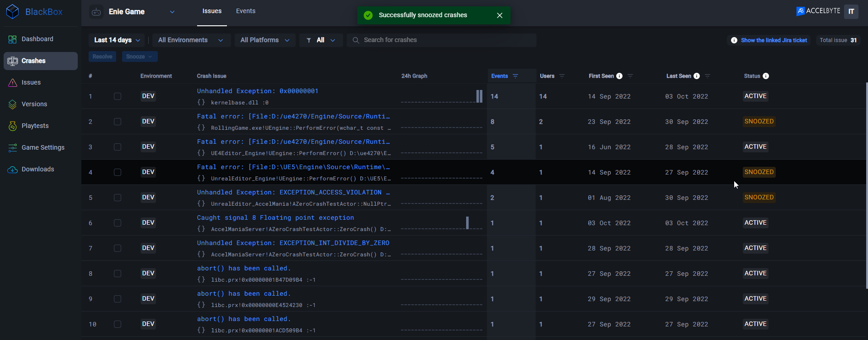Check the box for crash row 9
The width and height of the screenshot is (868, 340).
[x=118, y=299]
